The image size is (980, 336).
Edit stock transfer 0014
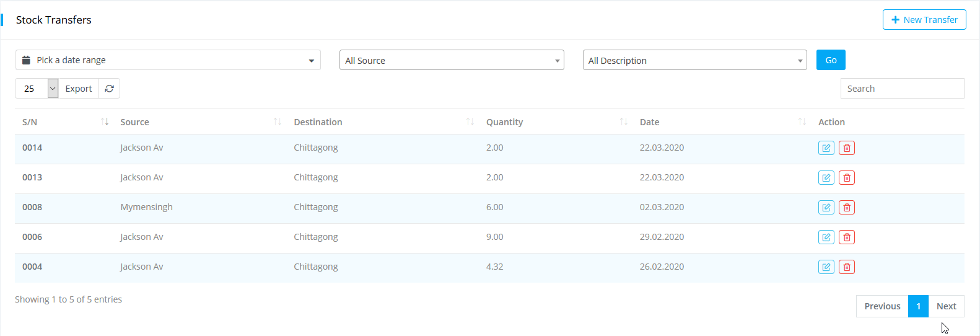(826, 148)
